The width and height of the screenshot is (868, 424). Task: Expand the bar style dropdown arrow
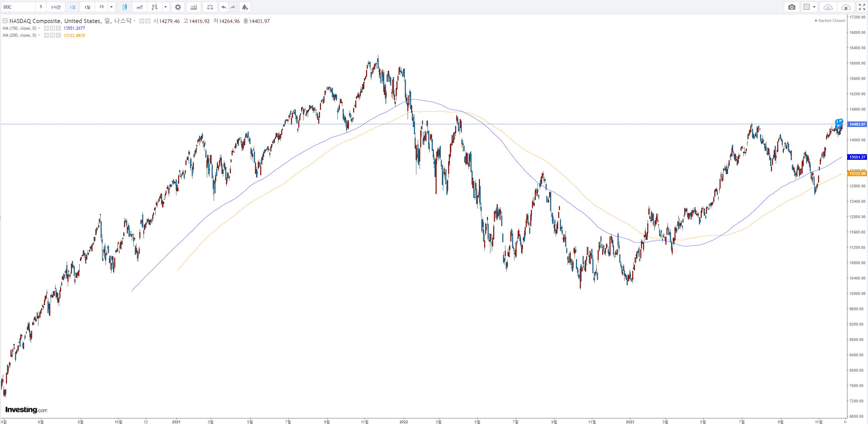coord(166,7)
